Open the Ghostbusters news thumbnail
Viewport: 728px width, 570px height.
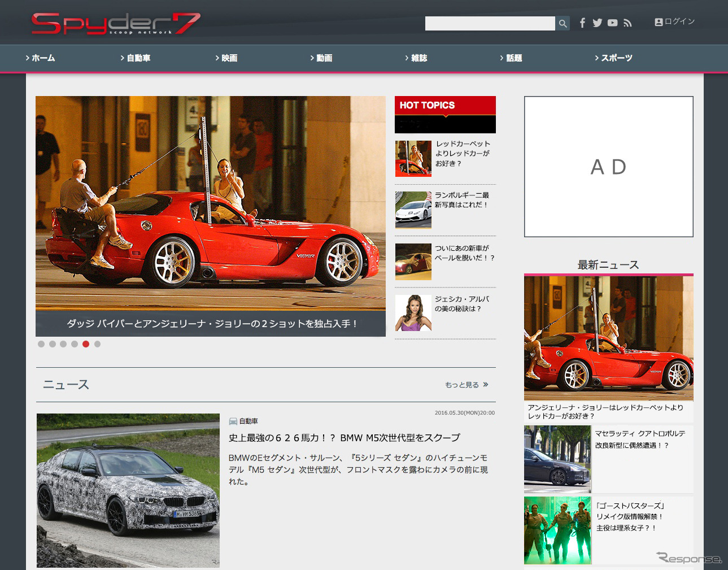pos(557,530)
